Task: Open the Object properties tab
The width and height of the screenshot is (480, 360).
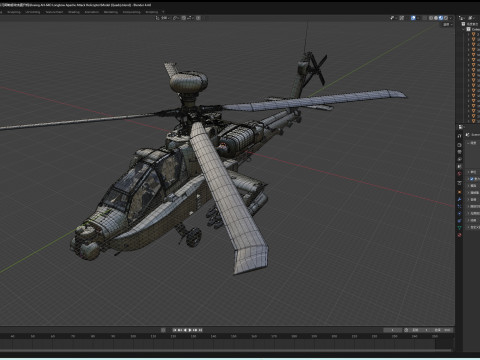Action: click(x=459, y=192)
